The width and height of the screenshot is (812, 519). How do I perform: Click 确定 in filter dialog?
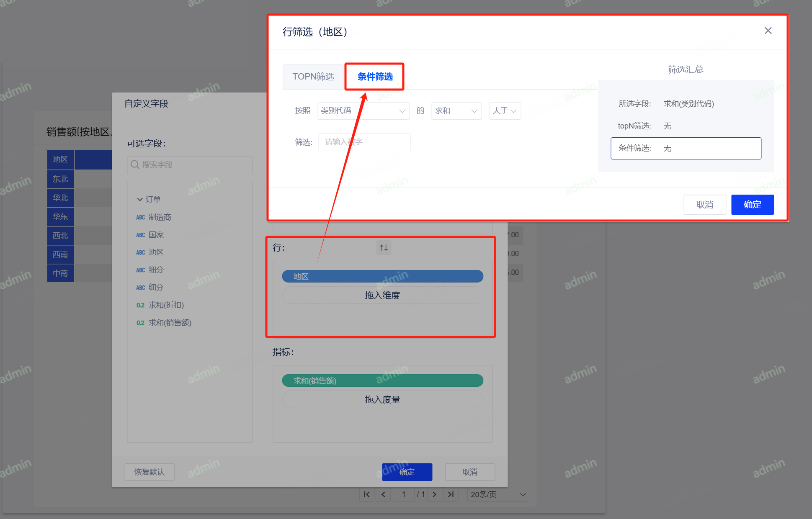tap(752, 205)
